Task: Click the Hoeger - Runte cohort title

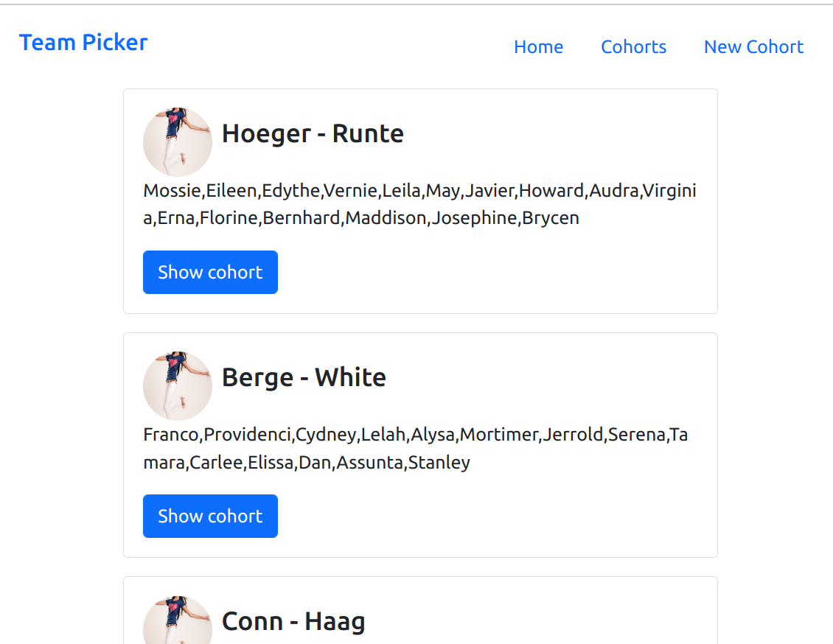Action: (x=313, y=133)
